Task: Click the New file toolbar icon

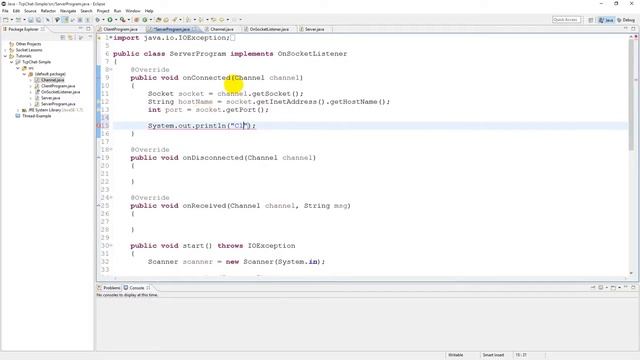Action: pos(5,20)
